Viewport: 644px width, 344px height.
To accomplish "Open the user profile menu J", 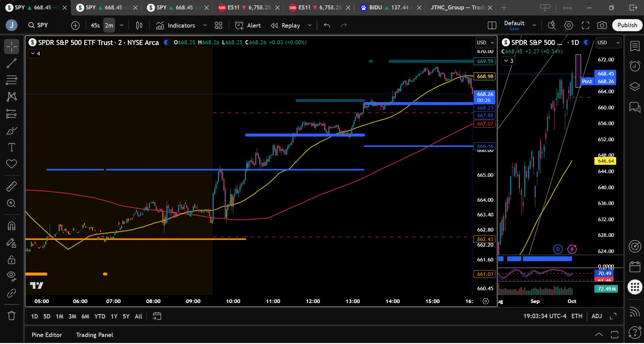I will pyautogui.click(x=11, y=25).
